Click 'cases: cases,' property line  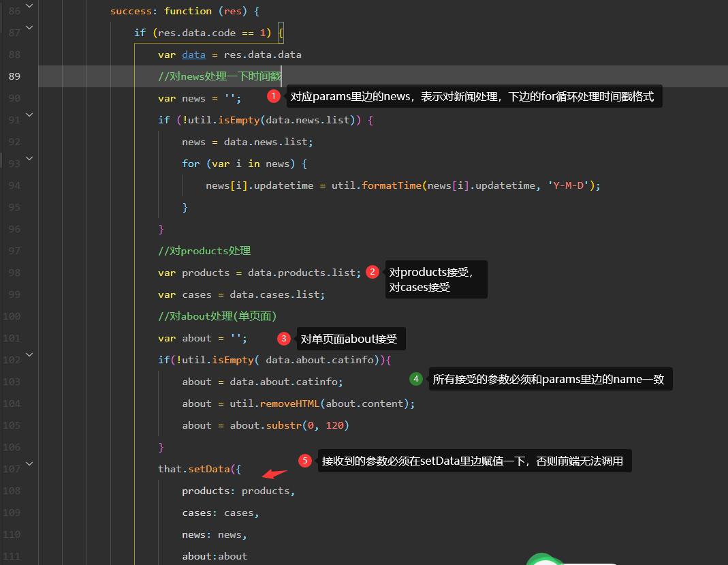tap(221, 513)
